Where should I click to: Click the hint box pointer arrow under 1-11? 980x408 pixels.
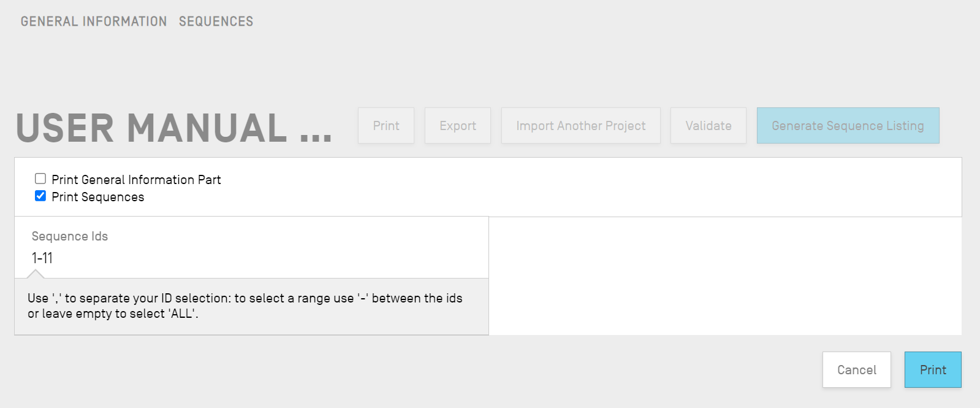point(36,274)
